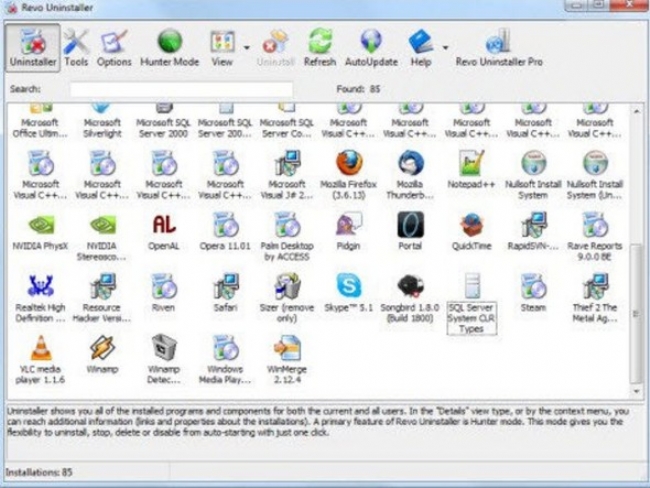Click the Revo Uninstaller Pro button
650x488 pixels.
[x=499, y=47]
